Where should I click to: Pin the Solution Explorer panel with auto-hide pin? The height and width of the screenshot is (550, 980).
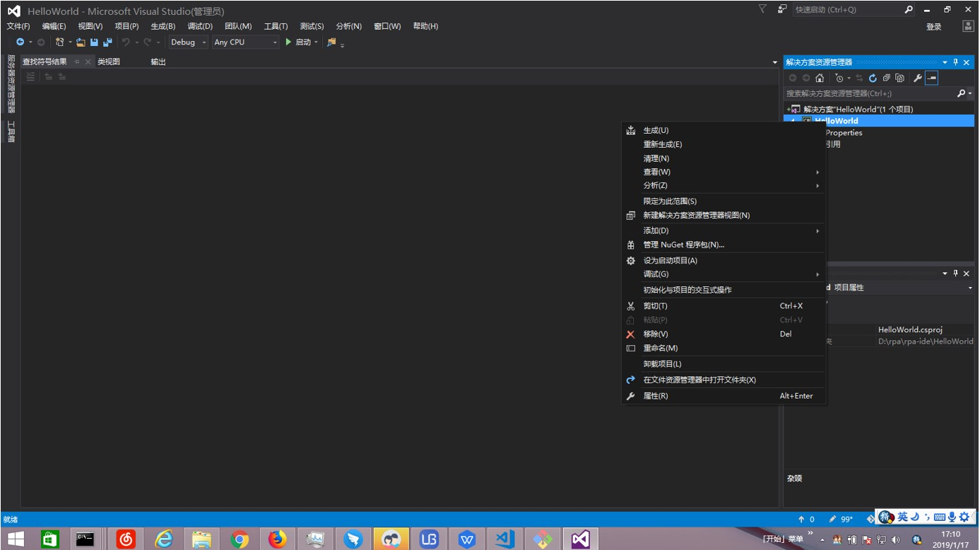(x=956, y=62)
